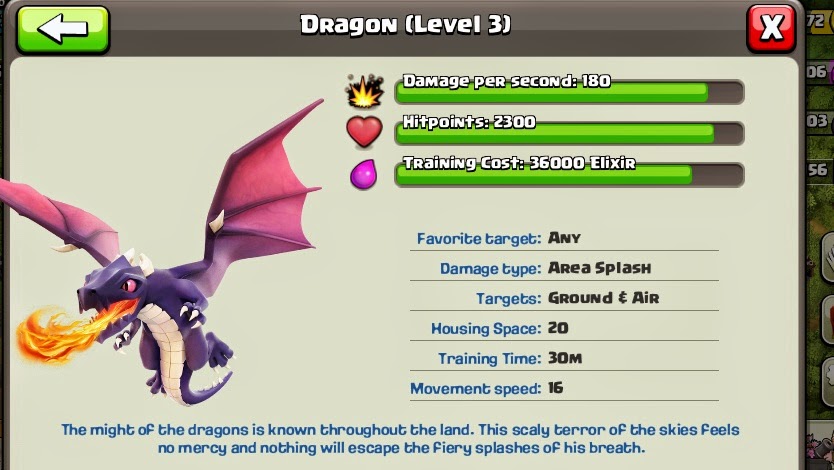Tap the green back arrow button
834x470 pixels.
[63, 29]
